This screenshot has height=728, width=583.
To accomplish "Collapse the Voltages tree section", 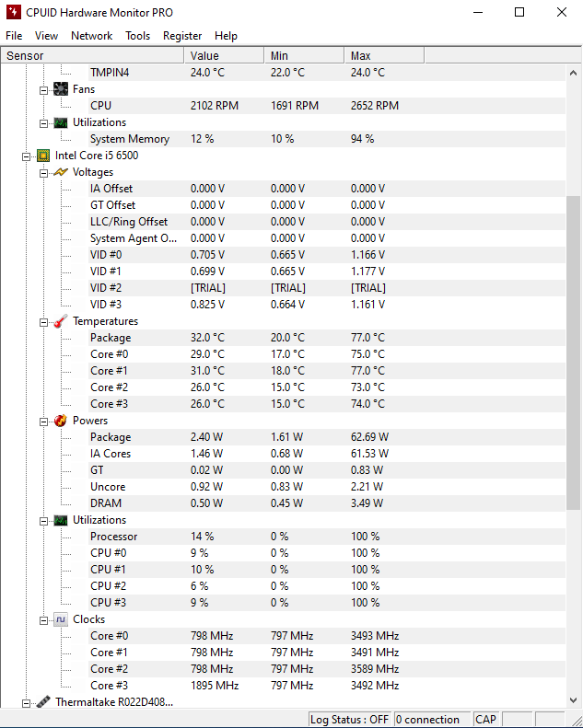I will [43, 172].
